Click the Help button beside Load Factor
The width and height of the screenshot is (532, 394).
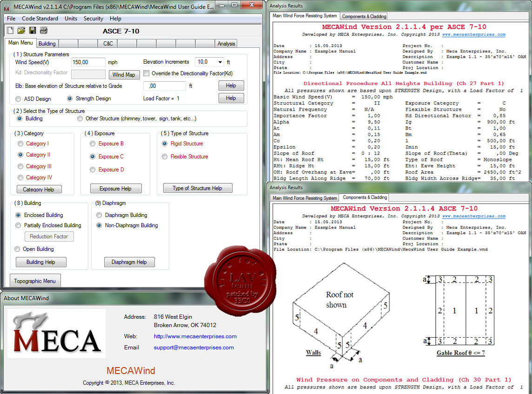click(231, 98)
